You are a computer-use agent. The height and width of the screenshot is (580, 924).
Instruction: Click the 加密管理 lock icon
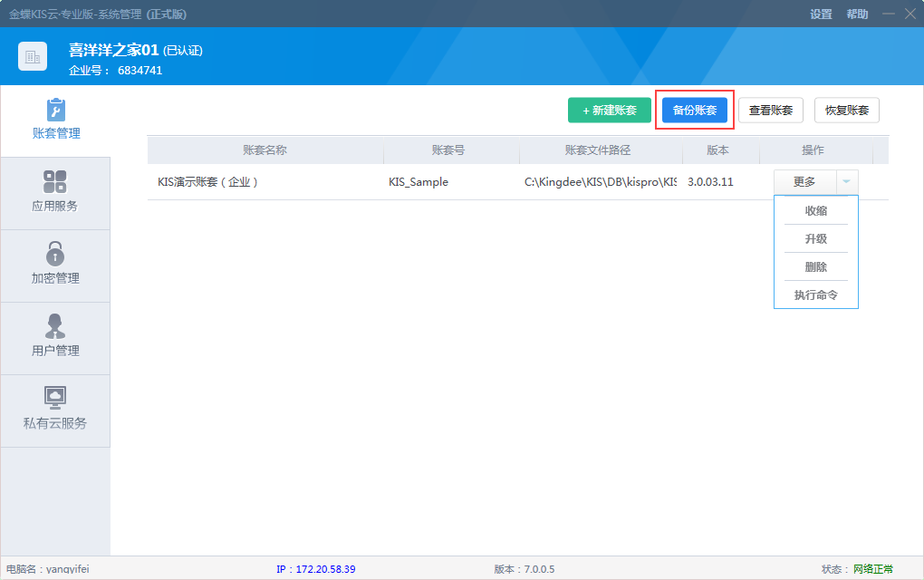pos(54,256)
